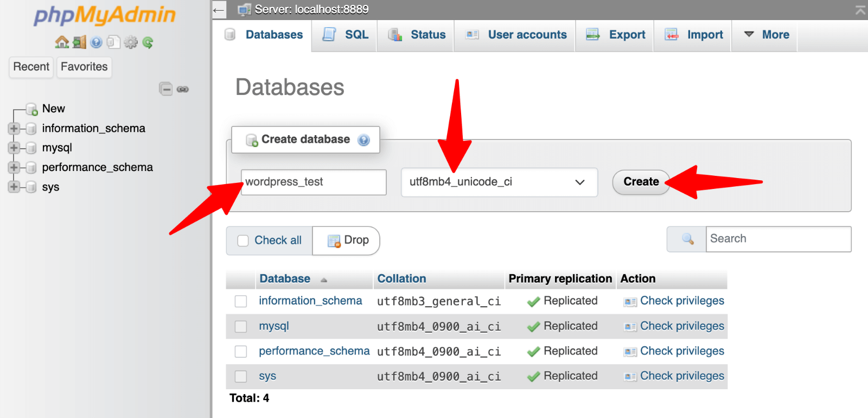Click the back arrow beside Server breadcrumb
The height and width of the screenshot is (418, 868).
point(219,10)
